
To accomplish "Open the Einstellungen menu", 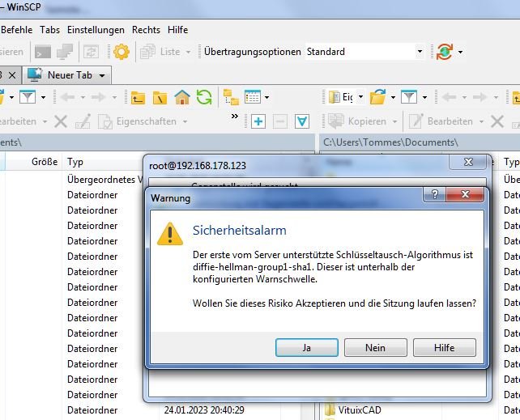I will [96, 30].
